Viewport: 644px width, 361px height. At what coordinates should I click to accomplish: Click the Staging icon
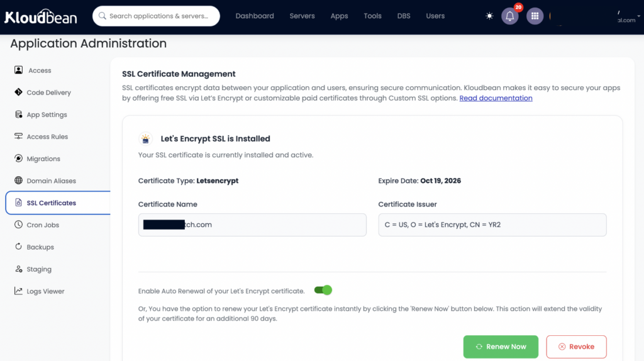18,269
